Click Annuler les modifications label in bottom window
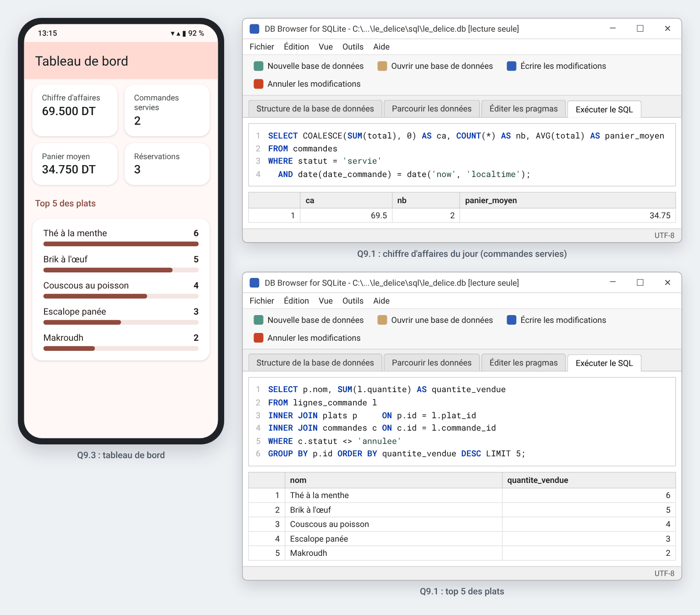 click(x=314, y=338)
